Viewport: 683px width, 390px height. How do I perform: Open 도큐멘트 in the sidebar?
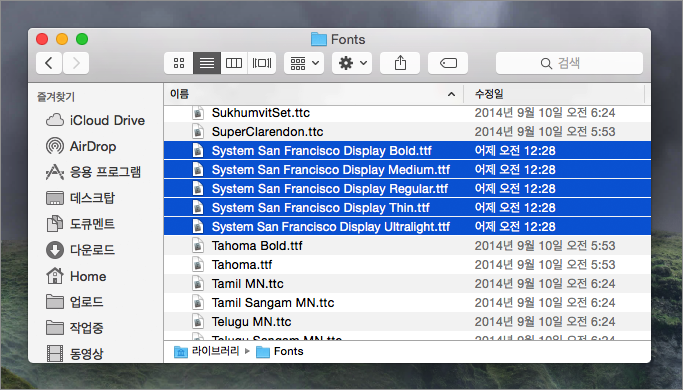click(x=80, y=224)
